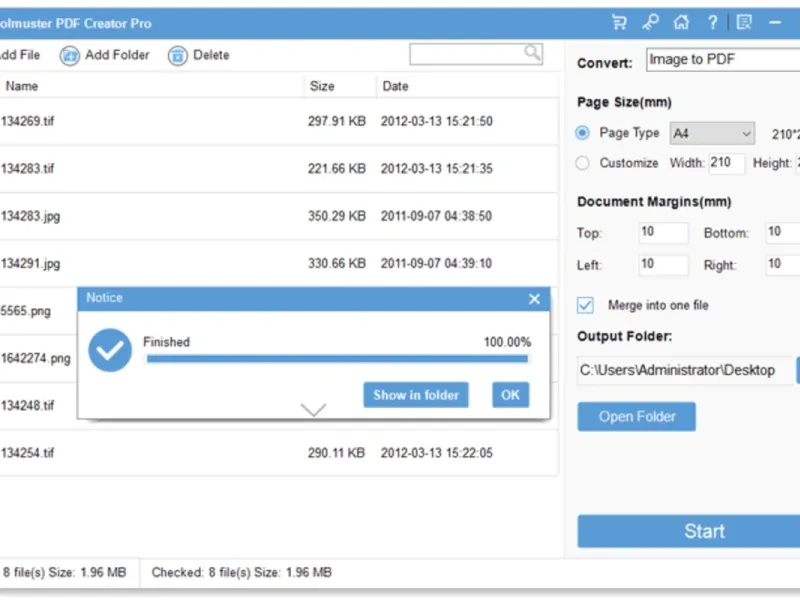Click size value 290.11 KB

(336, 453)
